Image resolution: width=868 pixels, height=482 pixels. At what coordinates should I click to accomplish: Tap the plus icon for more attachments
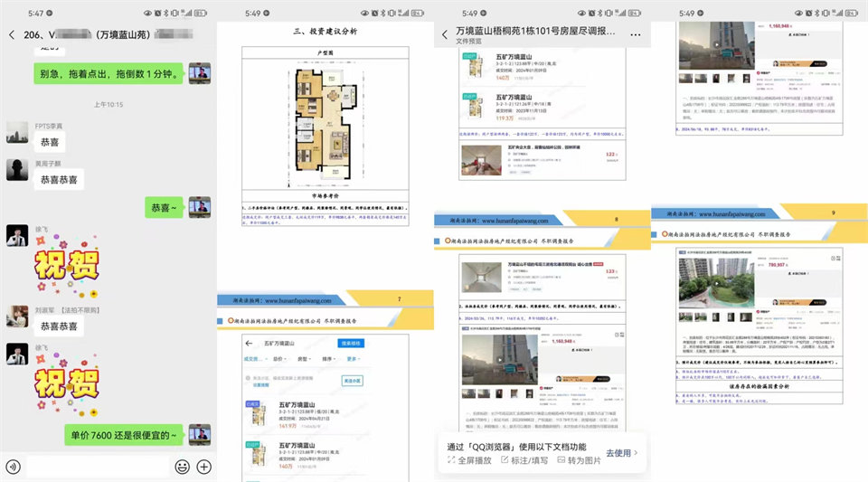click(204, 467)
